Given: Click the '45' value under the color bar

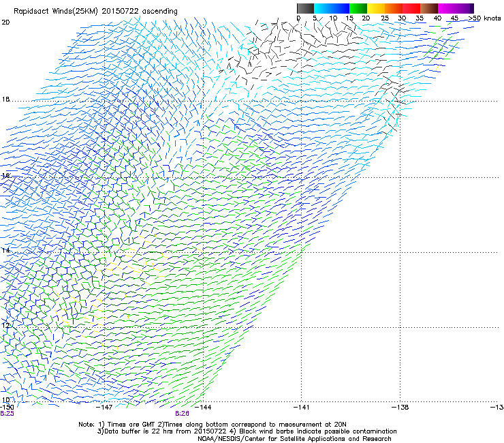Looking at the screenshot, I should click(454, 18).
